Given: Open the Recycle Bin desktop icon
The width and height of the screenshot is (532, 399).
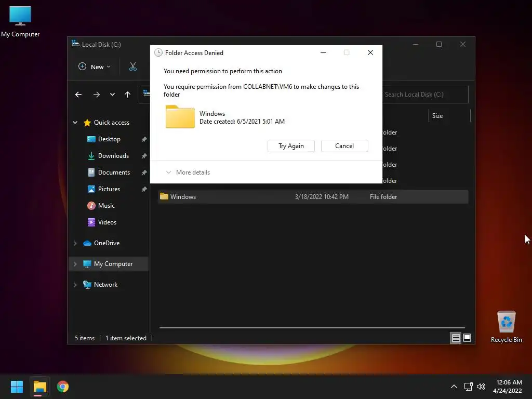Looking at the screenshot, I should pos(506,327).
